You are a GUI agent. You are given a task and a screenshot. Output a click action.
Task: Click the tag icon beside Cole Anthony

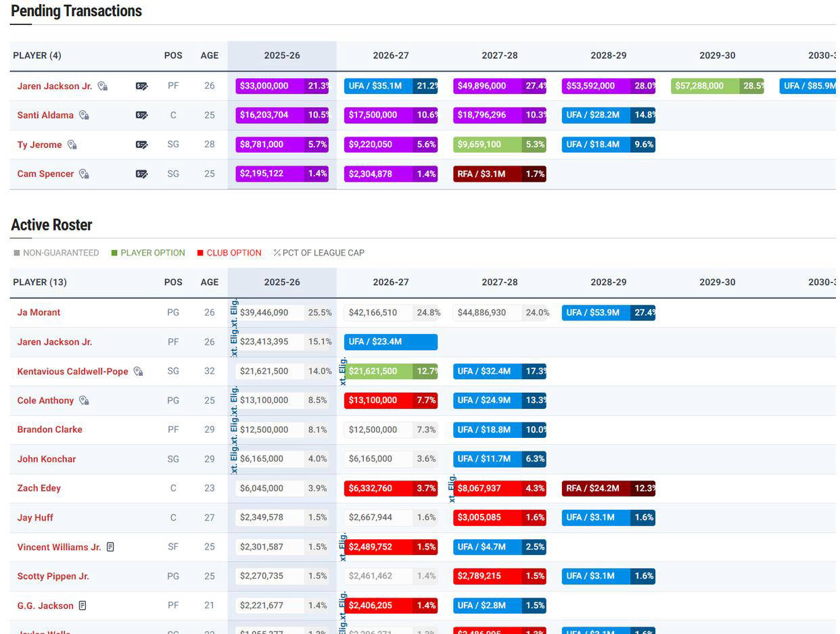coord(84,400)
